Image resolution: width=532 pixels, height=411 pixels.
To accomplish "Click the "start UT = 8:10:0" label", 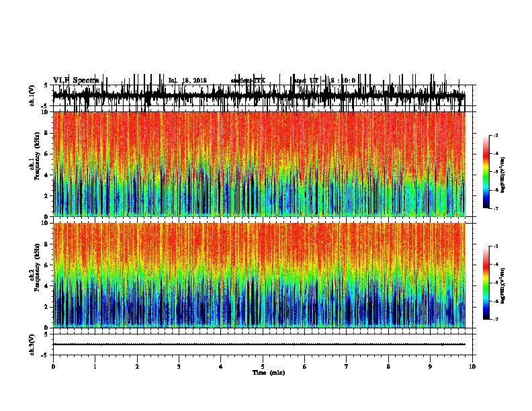I will coord(324,81).
